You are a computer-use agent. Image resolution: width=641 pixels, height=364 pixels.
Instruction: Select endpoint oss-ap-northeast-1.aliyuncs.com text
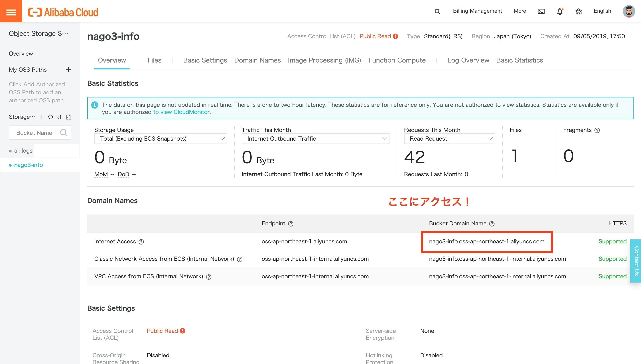(x=304, y=241)
